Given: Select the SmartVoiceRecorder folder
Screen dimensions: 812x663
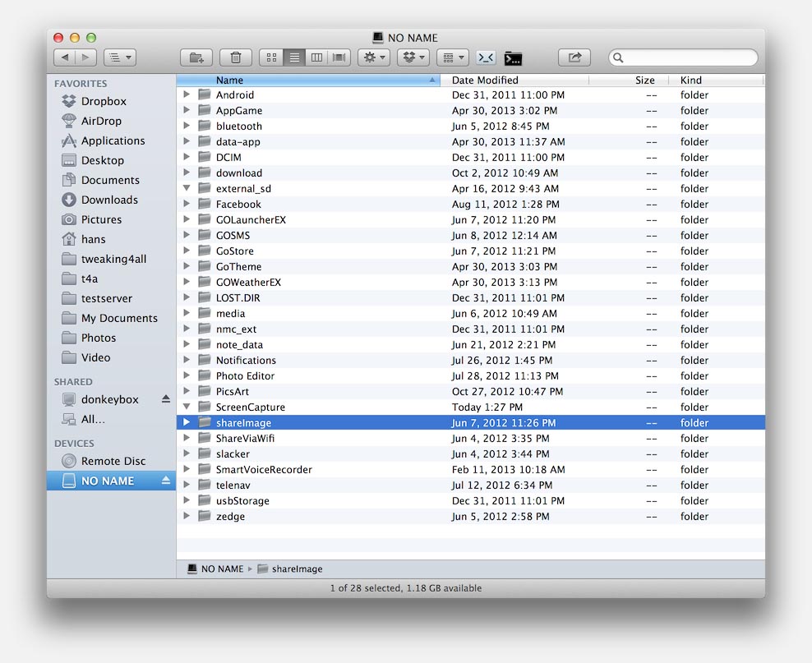Looking at the screenshot, I should (x=471, y=469).
